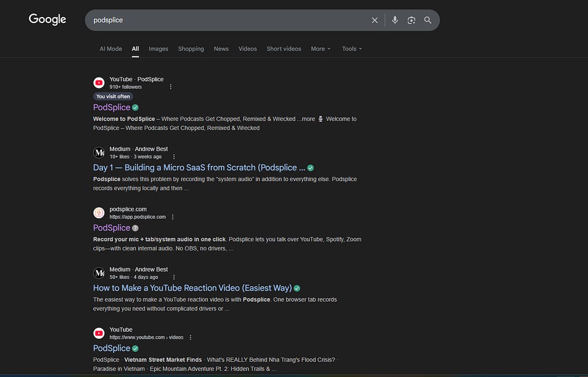
Task: Select the All results tab
Action: [135, 49]
